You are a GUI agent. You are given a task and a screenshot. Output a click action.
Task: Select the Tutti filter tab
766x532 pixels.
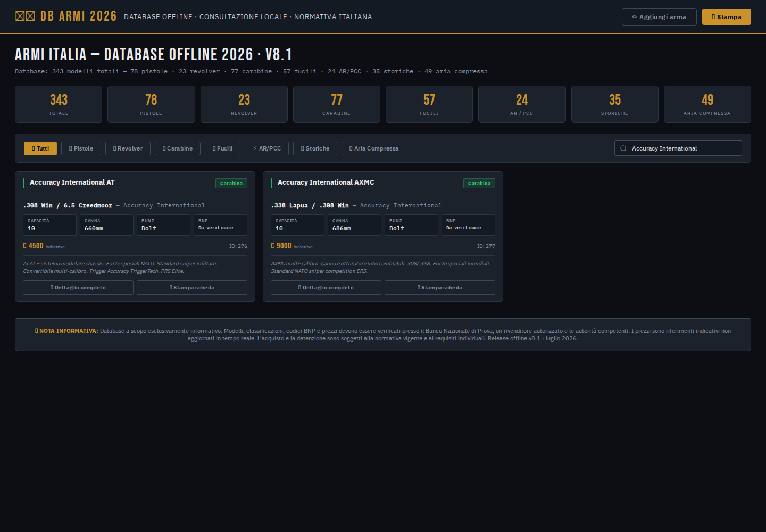[40, 148]
